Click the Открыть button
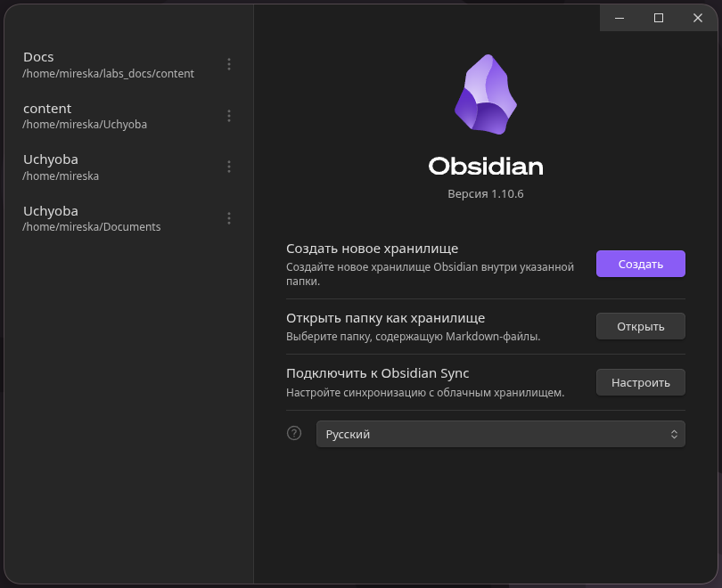 pyautogui.click(x=641, y=326)
